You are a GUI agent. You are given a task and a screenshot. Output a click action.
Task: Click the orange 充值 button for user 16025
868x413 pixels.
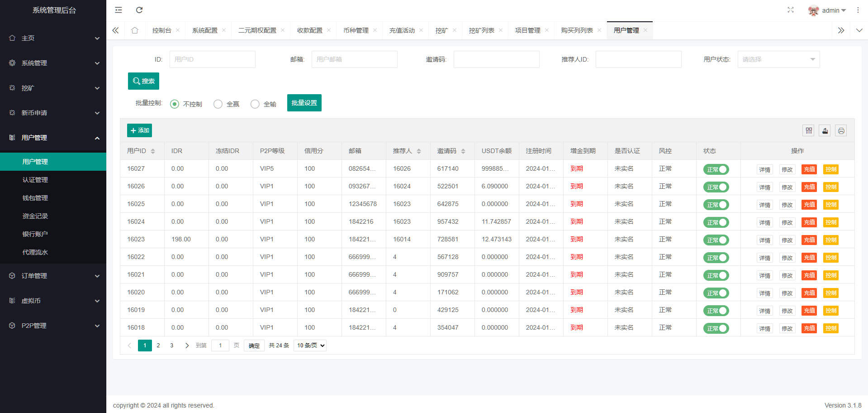tap(809, 205)
